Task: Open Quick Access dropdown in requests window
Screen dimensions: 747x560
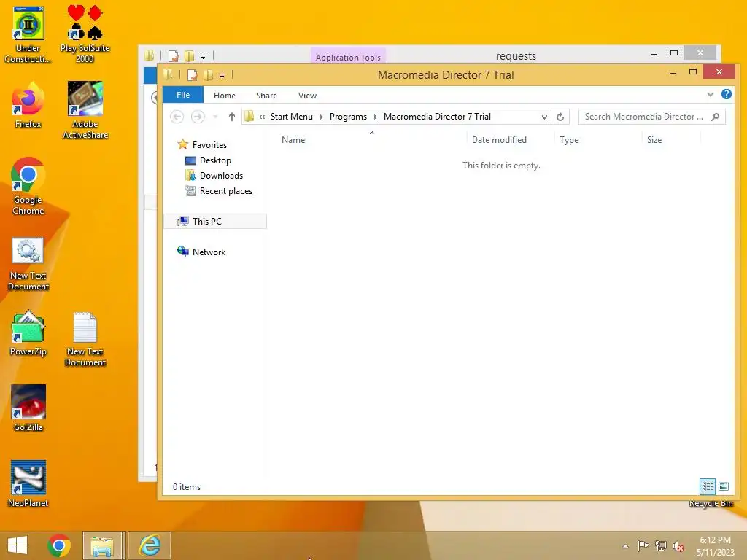Action: pyautogui.click(x=203, y=57)
